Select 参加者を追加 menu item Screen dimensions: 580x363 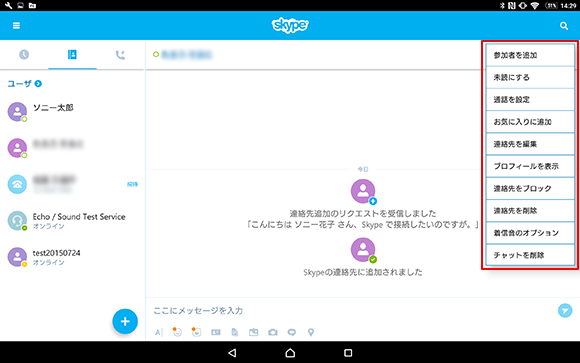coord(530,55)
